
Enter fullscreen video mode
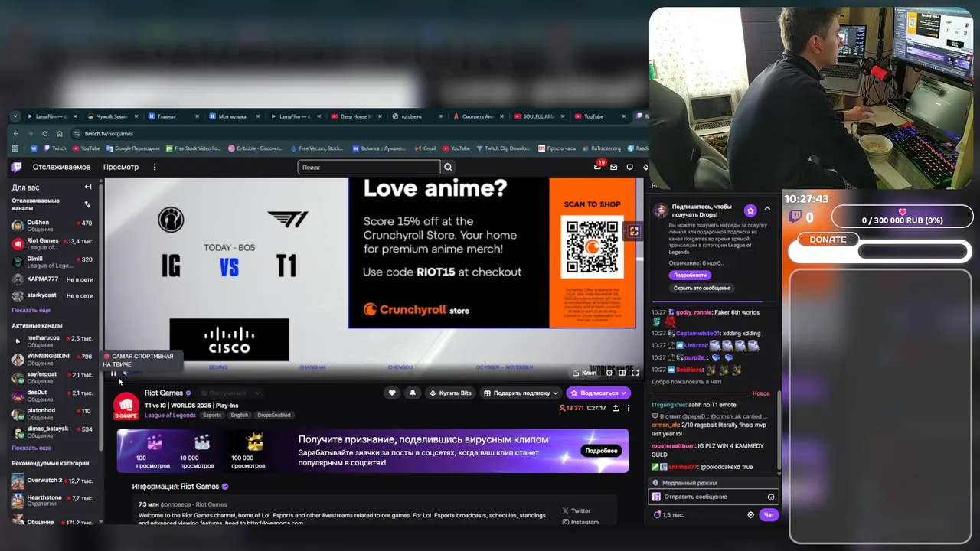click(635, 373)
